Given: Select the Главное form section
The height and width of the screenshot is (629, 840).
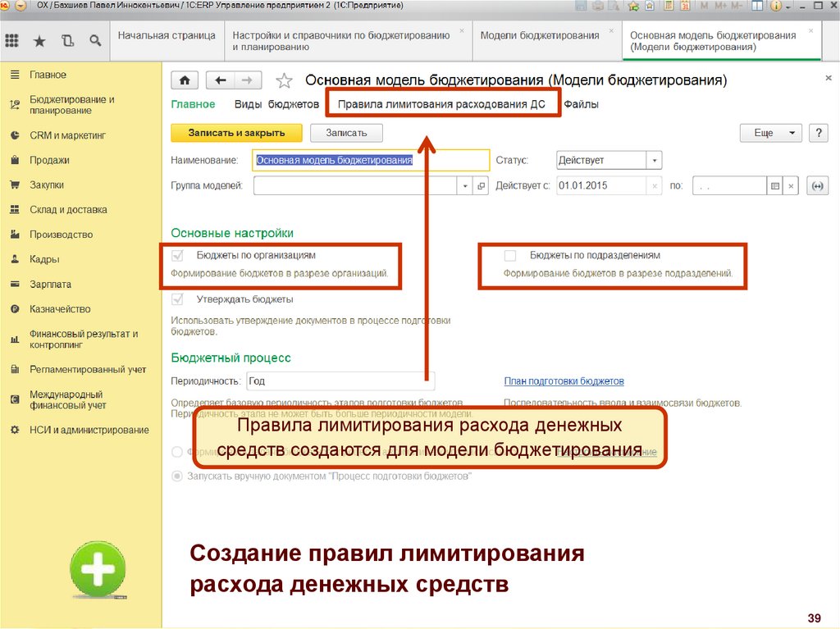Looking at the screenshot, I should [x=193, y=104].
